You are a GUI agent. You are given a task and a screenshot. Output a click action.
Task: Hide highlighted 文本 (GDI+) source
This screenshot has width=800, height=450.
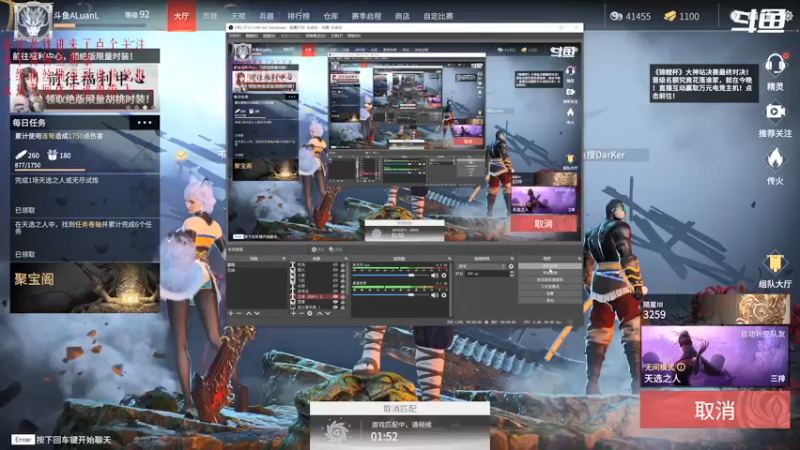click(x=335, y=296)
